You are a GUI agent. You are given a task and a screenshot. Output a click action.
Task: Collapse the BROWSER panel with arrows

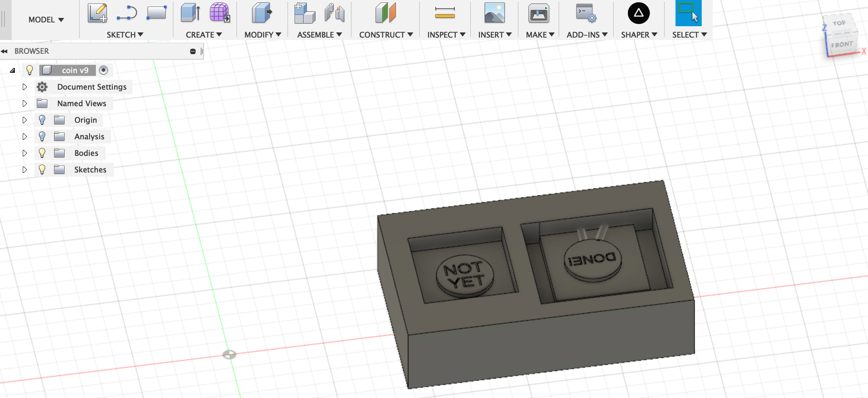4,51
